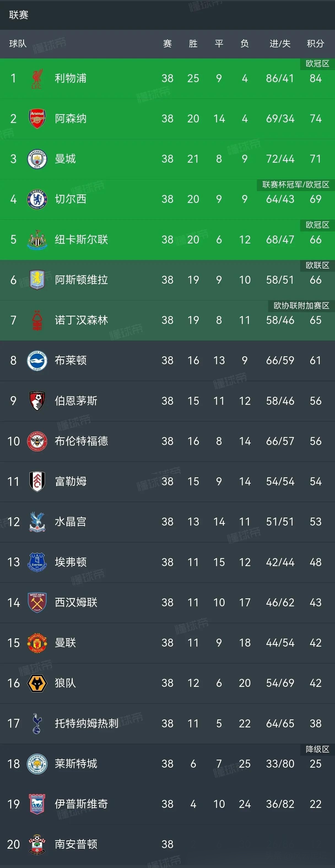Click the Wolves crest icon
This screenshot has width=335, height=868.
point(37,683)
